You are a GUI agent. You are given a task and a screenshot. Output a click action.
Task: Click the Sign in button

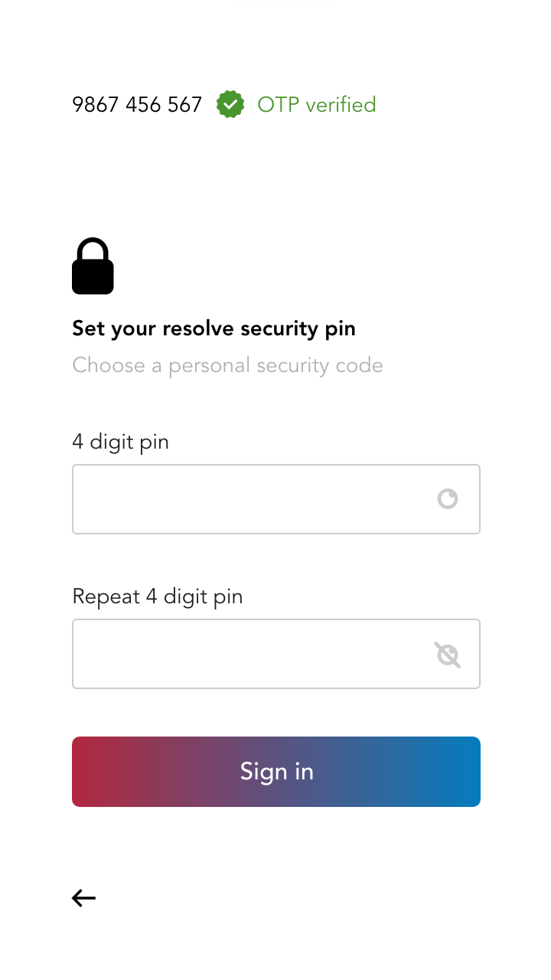276,772
